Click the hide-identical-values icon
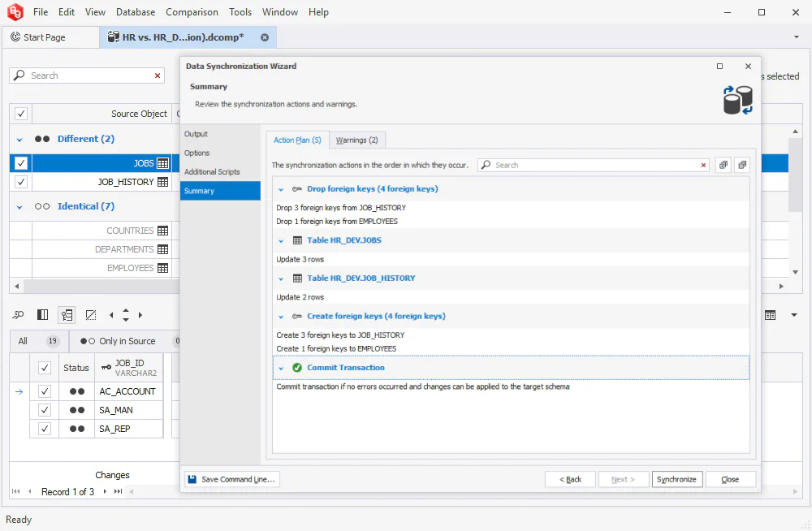The image size is (812, 531). 91,314
